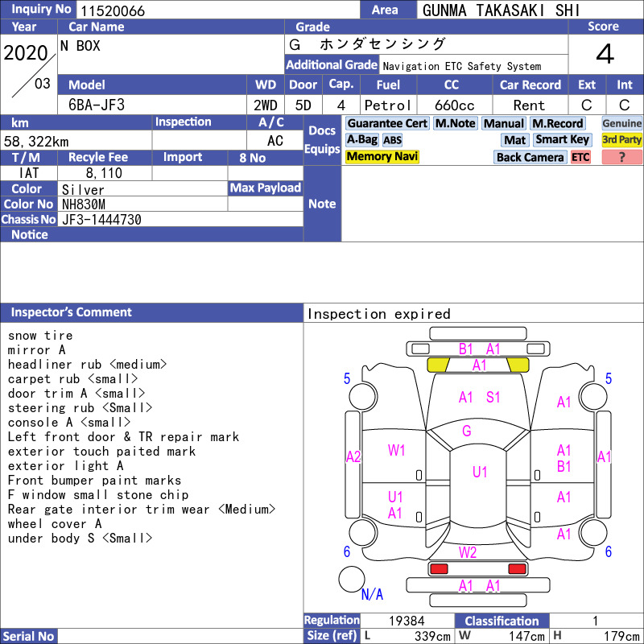Click the red ETC equipment tag
This screenshot has height=644, width=644.
(x=580, y=157)
